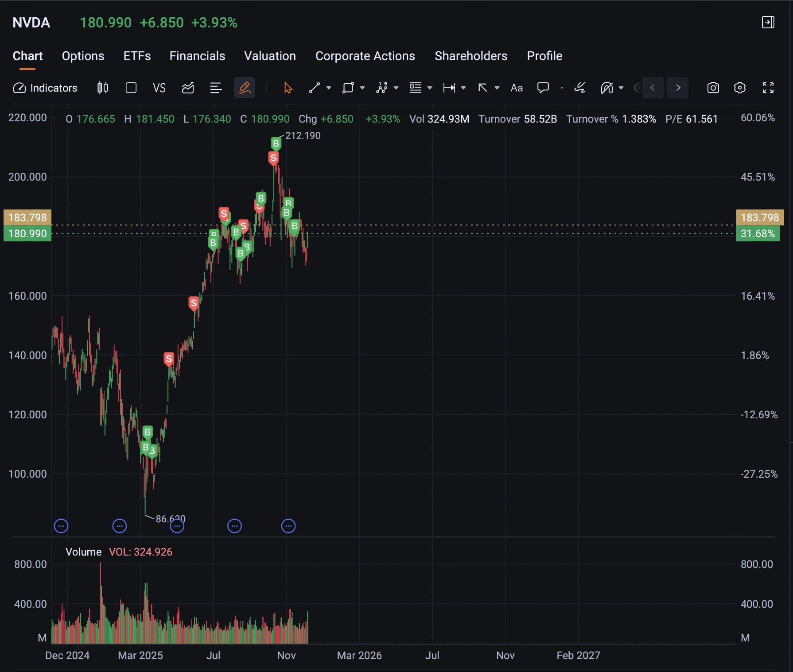Select the orange cursor pointer tool
Screen dimensions: 793x672
[288, 88]
